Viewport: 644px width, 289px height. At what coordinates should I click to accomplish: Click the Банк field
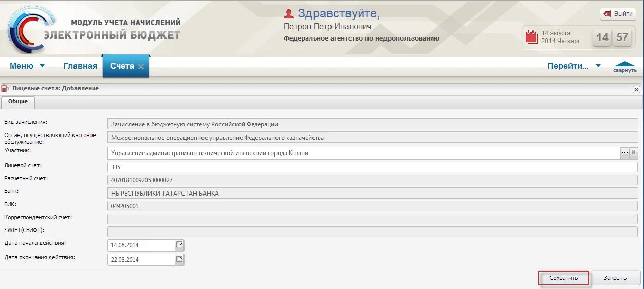tap(373, 194)
